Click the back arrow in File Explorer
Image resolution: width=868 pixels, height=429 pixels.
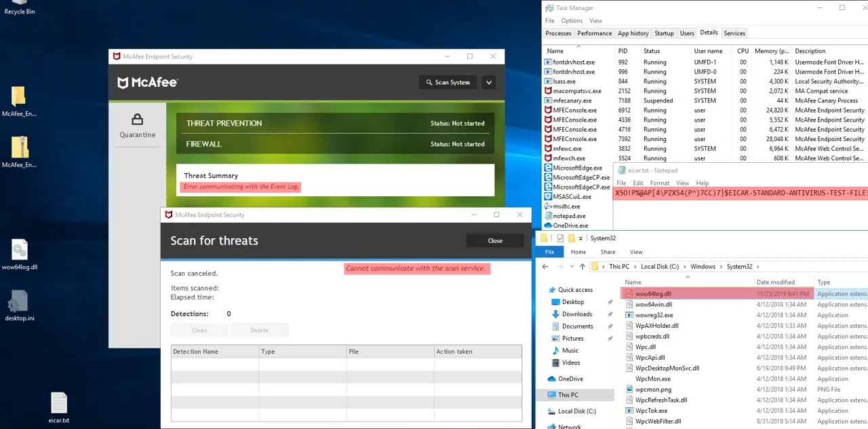pos(545,267)
